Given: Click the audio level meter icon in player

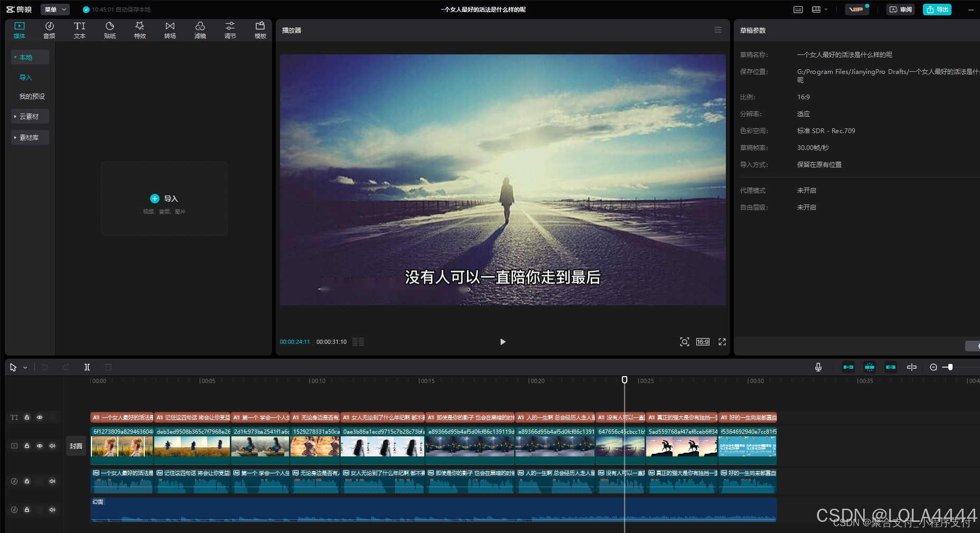Looking at the screenshot, I should [x=358, y=342].
